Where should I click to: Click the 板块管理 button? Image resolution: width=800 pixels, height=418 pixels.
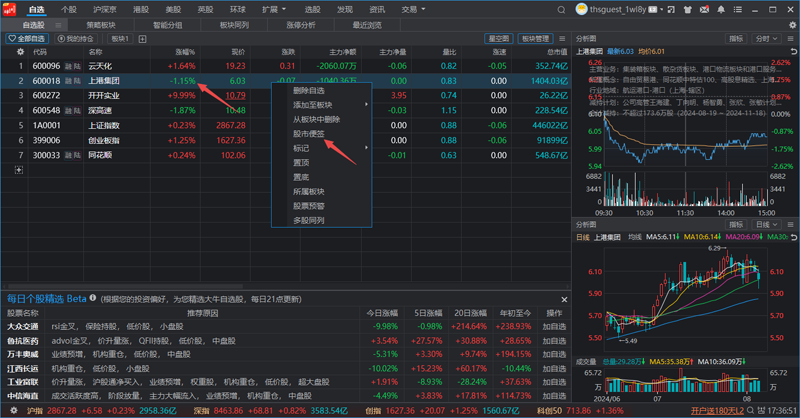535,39
